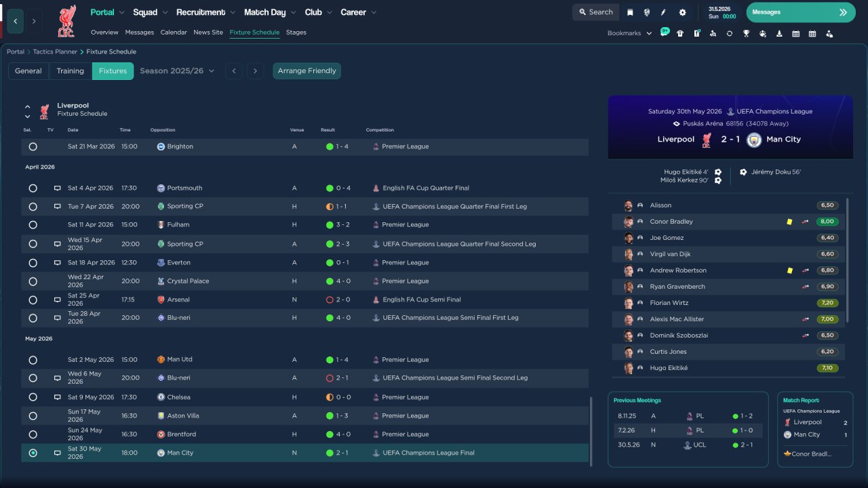Open game settings gear icon
Screen dimensions: 868x488
click(x=682, y=12)
